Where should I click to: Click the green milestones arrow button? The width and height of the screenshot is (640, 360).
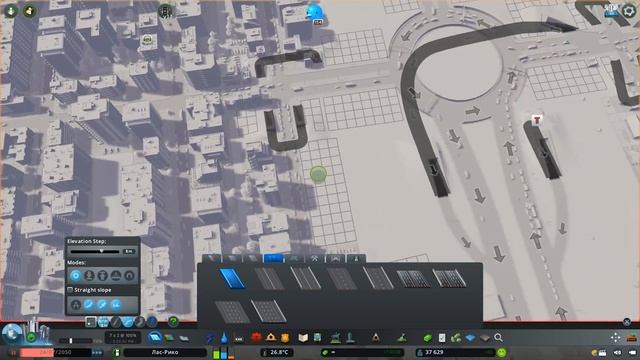pos(31,338)
